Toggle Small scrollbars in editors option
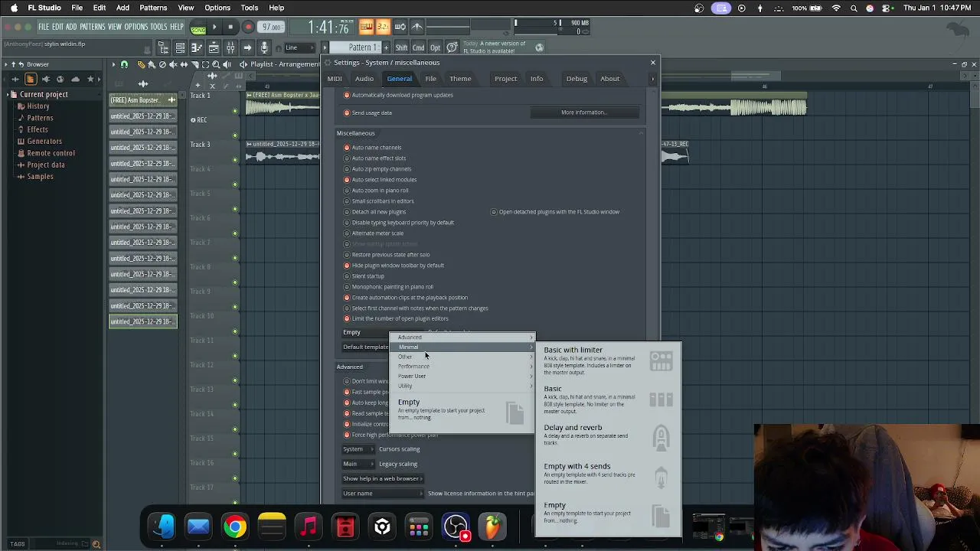The height and width of the screenshot is (551, 980). pyautogui.click(x=379, y=201)
